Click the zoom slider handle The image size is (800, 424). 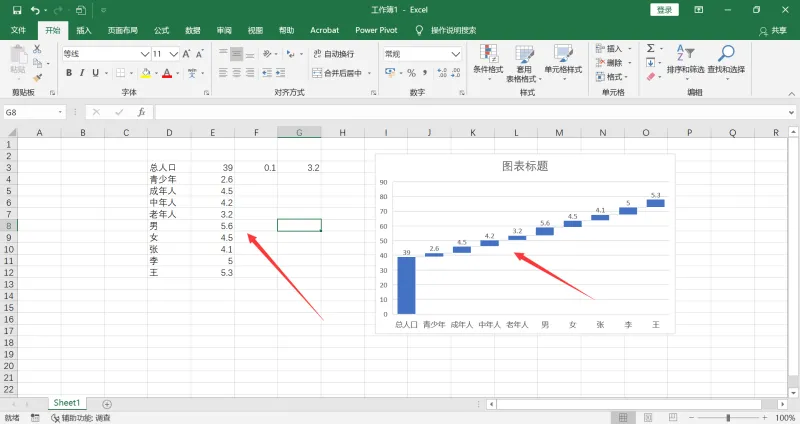728,418
